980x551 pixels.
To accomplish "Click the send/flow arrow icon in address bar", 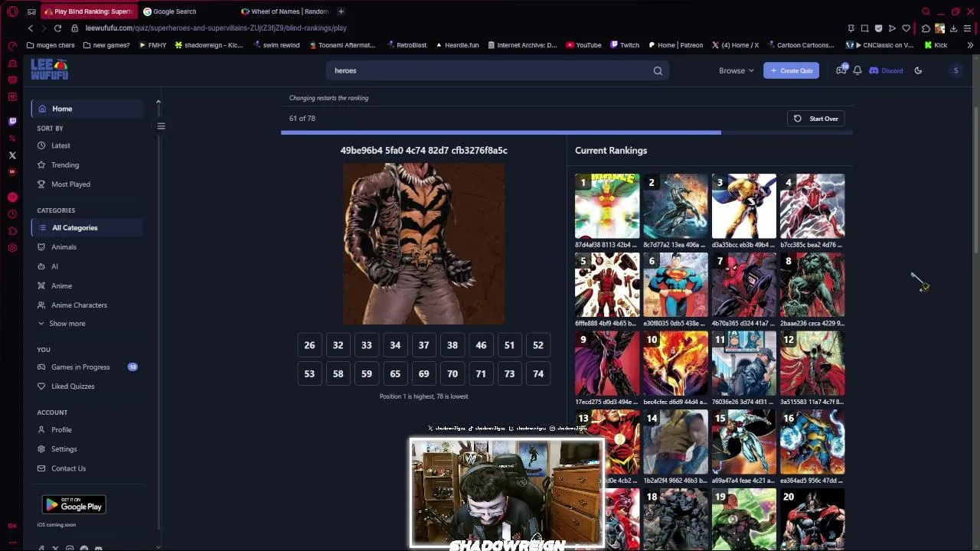I will point(892,28).
